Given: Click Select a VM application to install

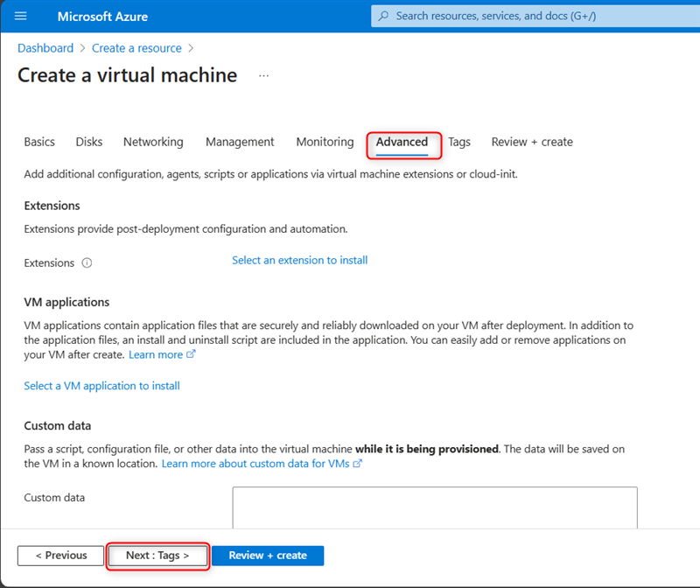Looking at the screenshot, I should tap(101, 386).
